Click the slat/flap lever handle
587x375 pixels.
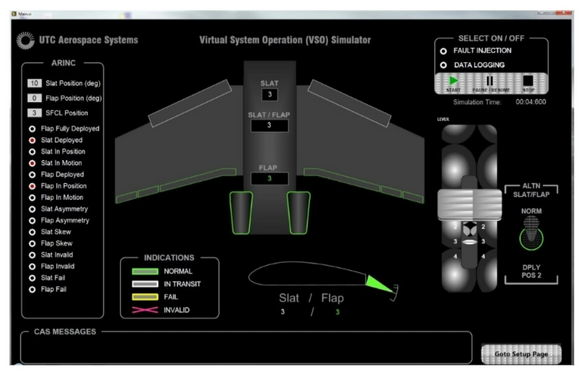[469, 204]
